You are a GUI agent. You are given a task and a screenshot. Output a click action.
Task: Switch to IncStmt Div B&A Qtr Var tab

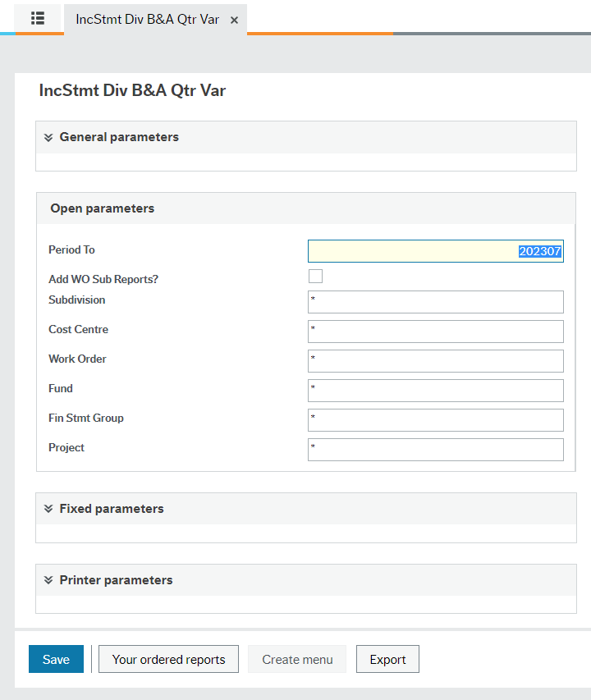147,19
